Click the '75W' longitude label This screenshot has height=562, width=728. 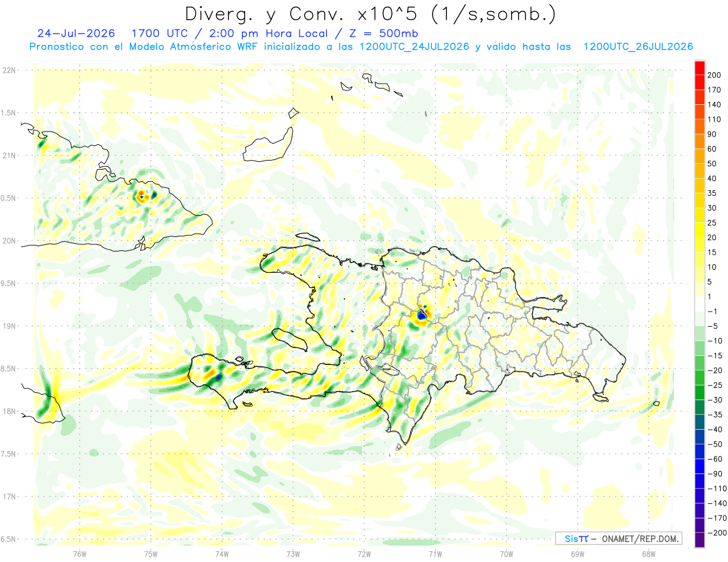point(151,554)
